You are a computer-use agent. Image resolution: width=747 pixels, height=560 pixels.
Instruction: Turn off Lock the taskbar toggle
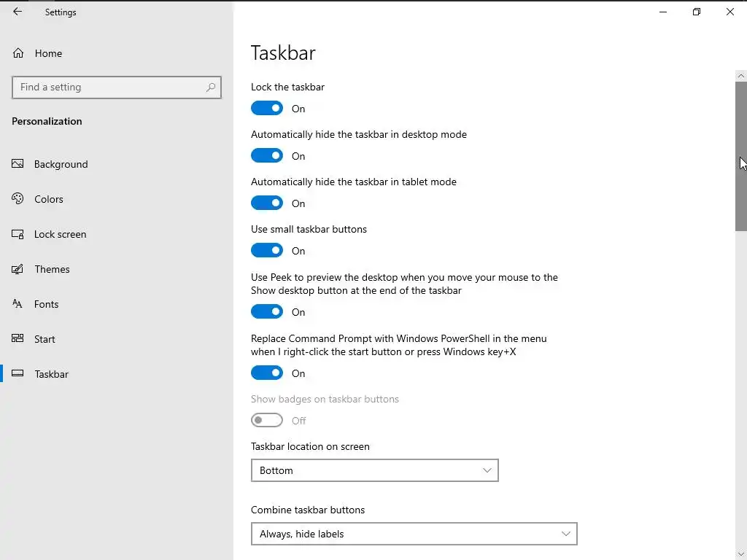(x=267, y=109)
